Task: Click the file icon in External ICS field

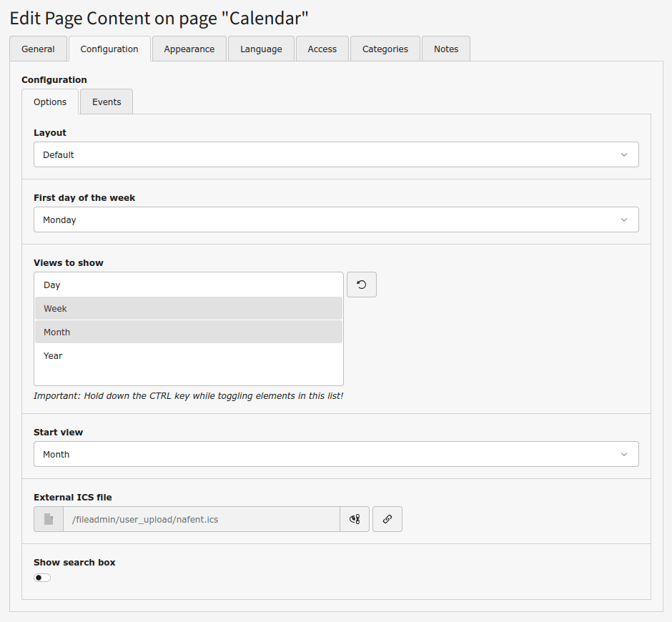Action: [49, 519]
